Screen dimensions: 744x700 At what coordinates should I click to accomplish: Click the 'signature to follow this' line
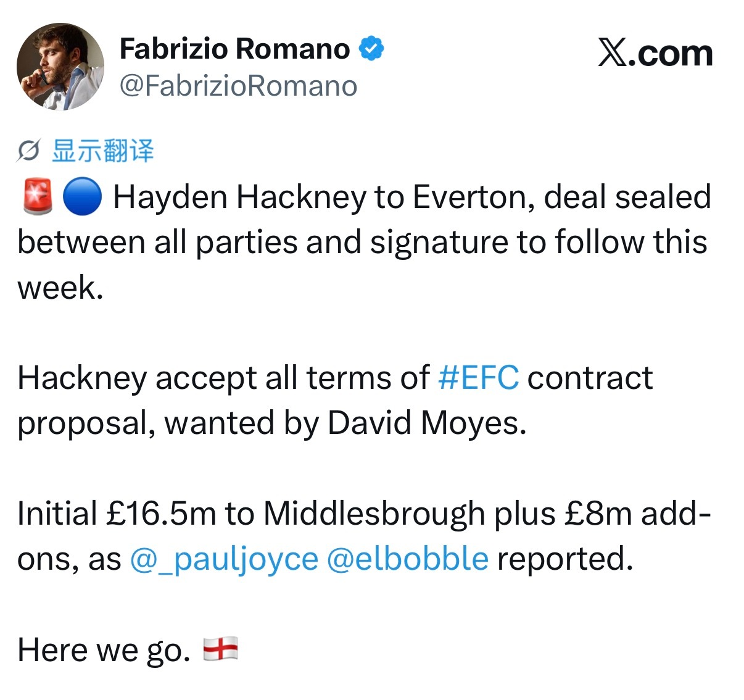pyautogui.click(x=539, y=242)
